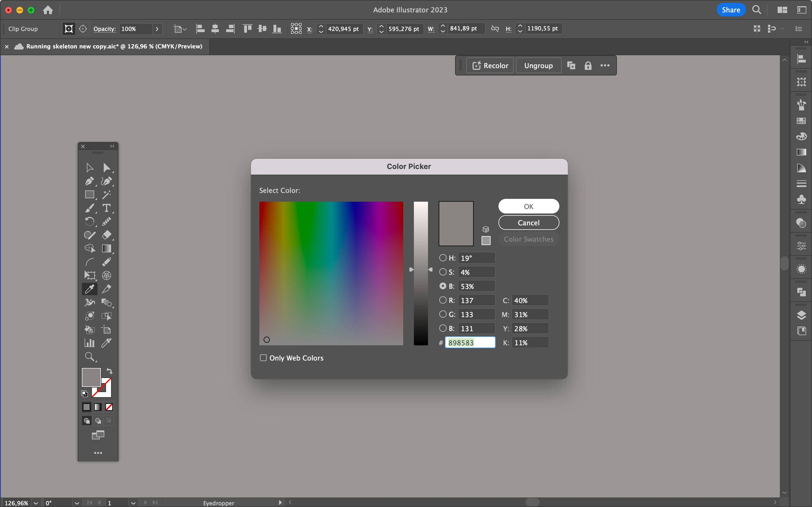Select the Column Graph tool
The width and height of the screenshot is (812, 507).
click(x=89, y=343)
